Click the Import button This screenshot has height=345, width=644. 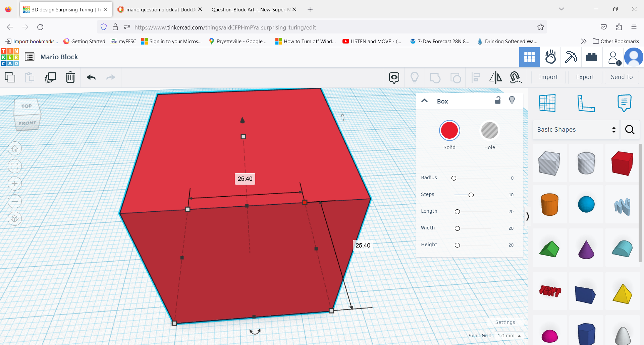point(548,77)
